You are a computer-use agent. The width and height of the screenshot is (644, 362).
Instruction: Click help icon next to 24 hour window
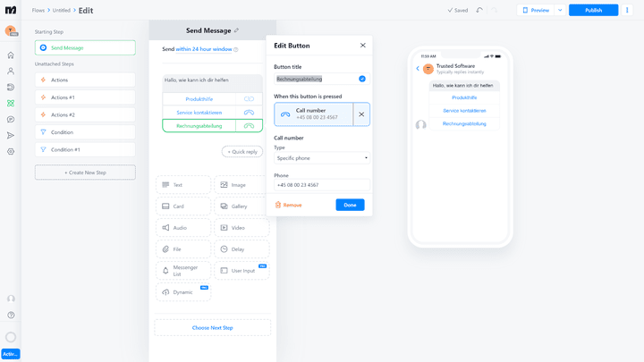tap(236, 49)
